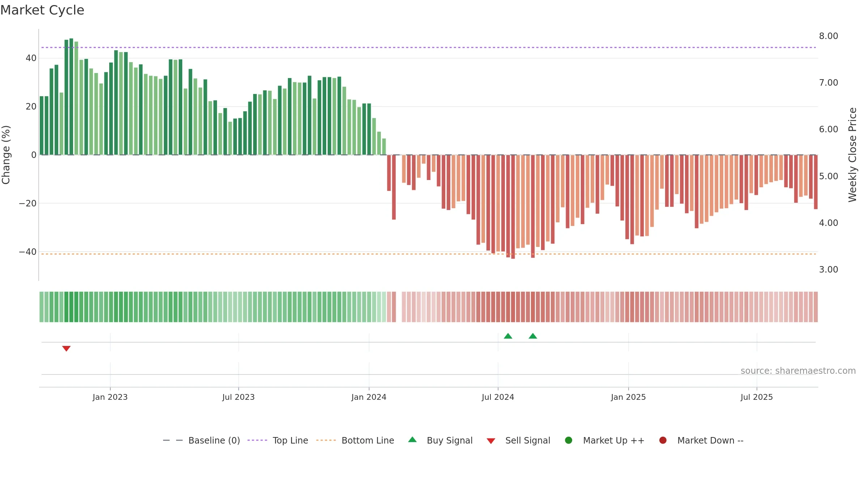Toggle Sell Signal legend entry

tap(518, 440)
